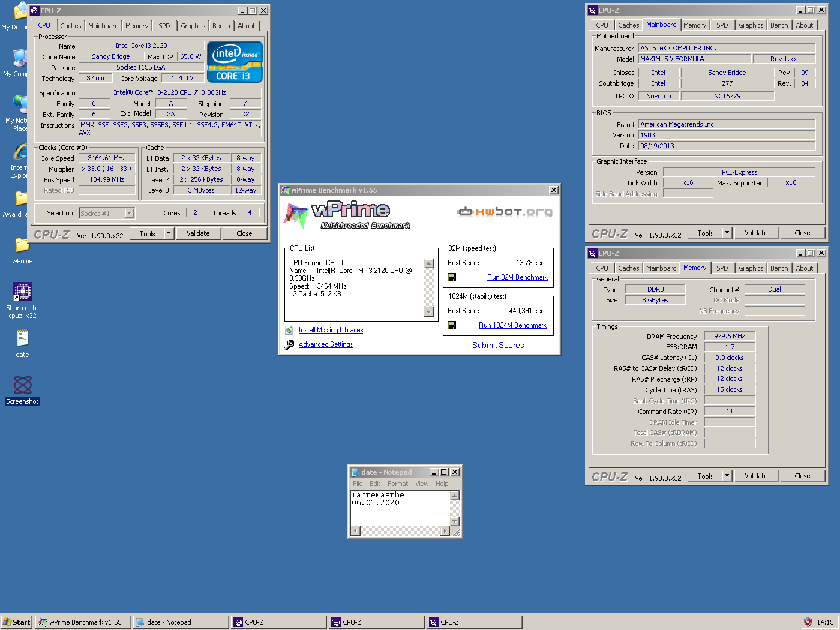
Task: Open Bench tab in CPU window
Action: (221, 26)
